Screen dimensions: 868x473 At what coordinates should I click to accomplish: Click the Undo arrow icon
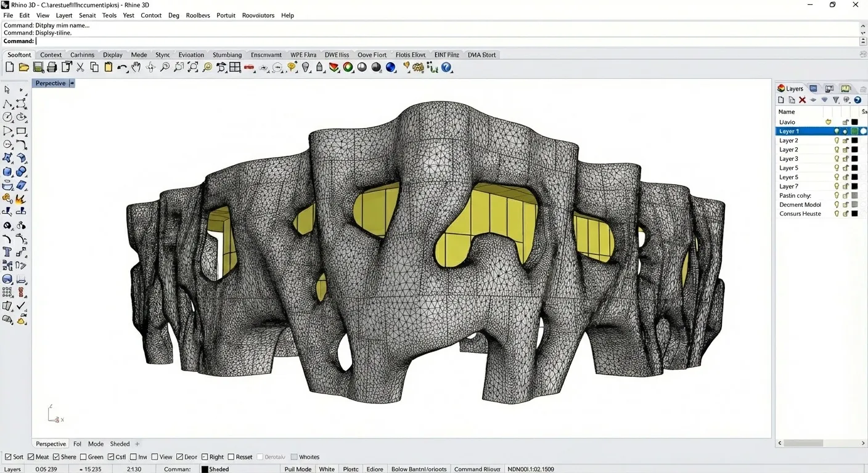tap(121, 68)
